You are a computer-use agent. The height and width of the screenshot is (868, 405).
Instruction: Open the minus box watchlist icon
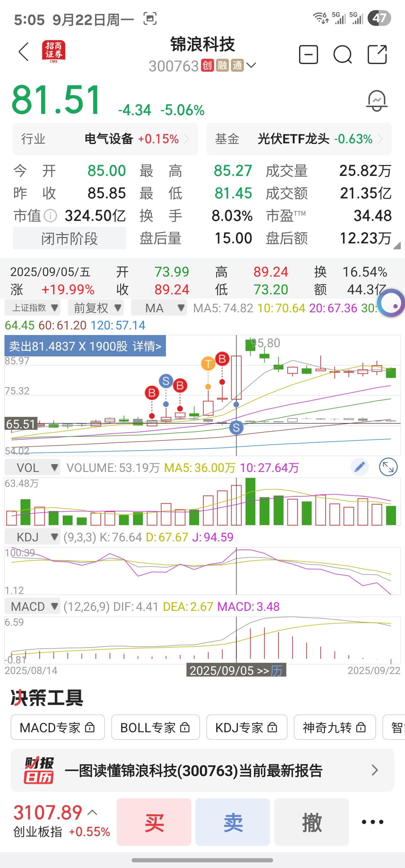[309, 54]
